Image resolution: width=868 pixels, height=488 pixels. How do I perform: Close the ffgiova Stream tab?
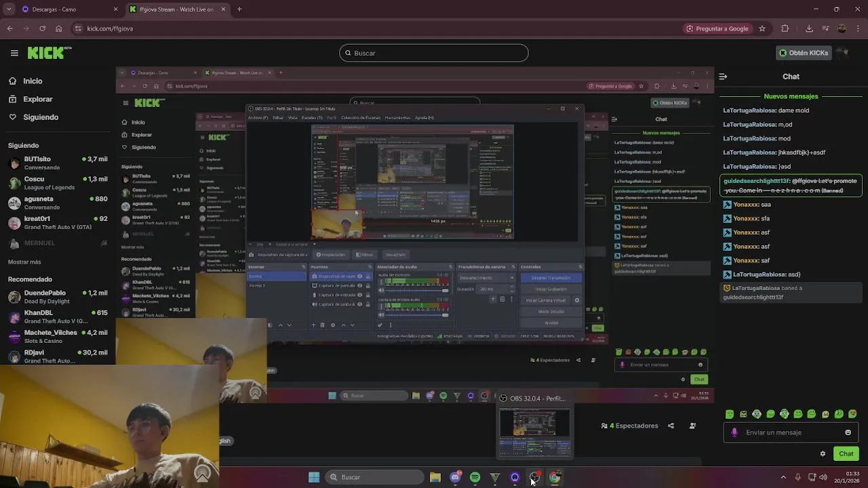coord(223,9)
